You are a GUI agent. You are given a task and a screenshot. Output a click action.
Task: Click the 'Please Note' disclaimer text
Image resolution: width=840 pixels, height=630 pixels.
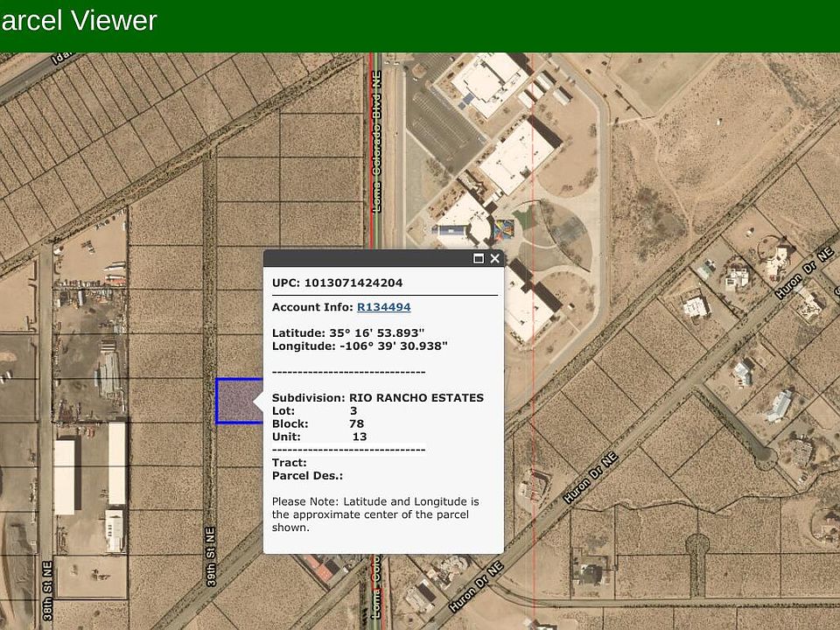375,514
